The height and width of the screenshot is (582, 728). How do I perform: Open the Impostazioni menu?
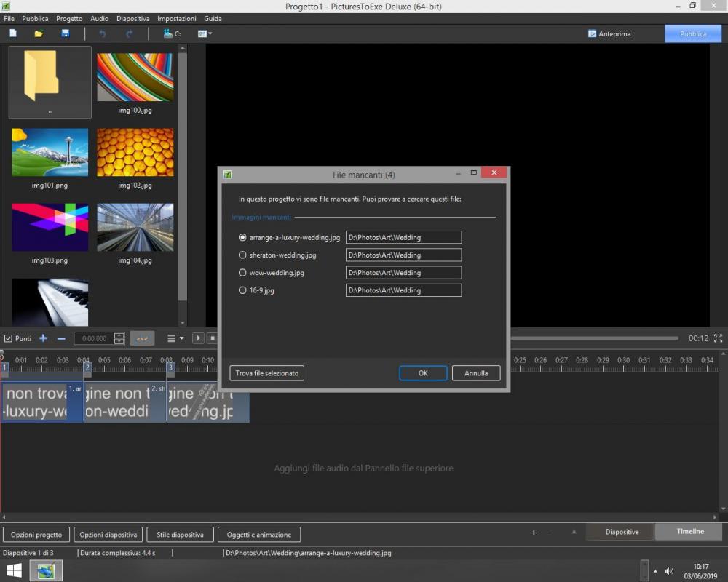click(x=176, y=19)
